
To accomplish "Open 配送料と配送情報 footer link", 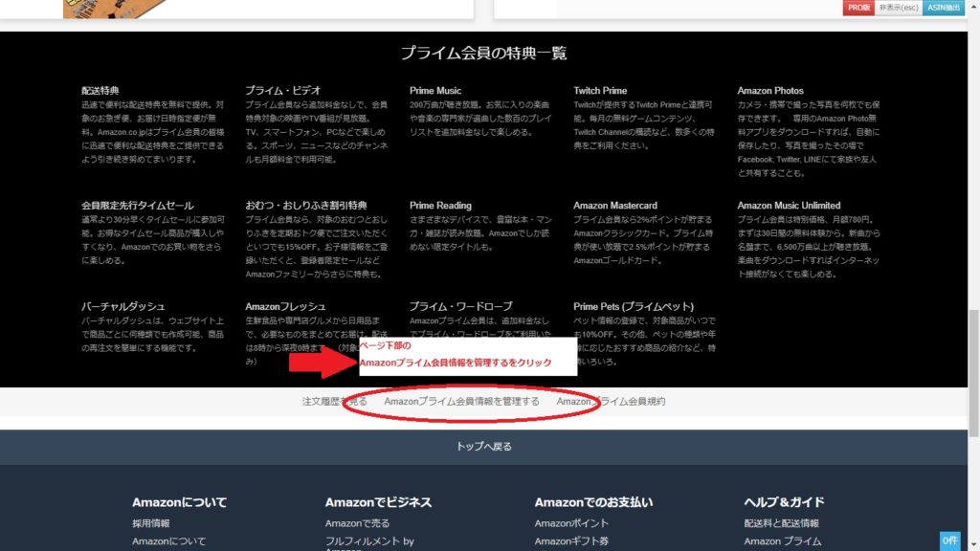I will point(781,523).
